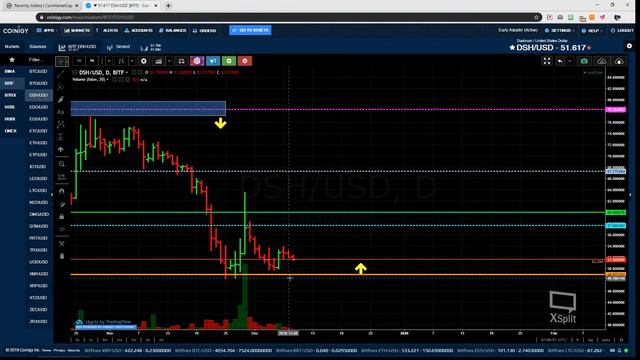
Task: Select the XMR/USD market
Action: [39, 274]
